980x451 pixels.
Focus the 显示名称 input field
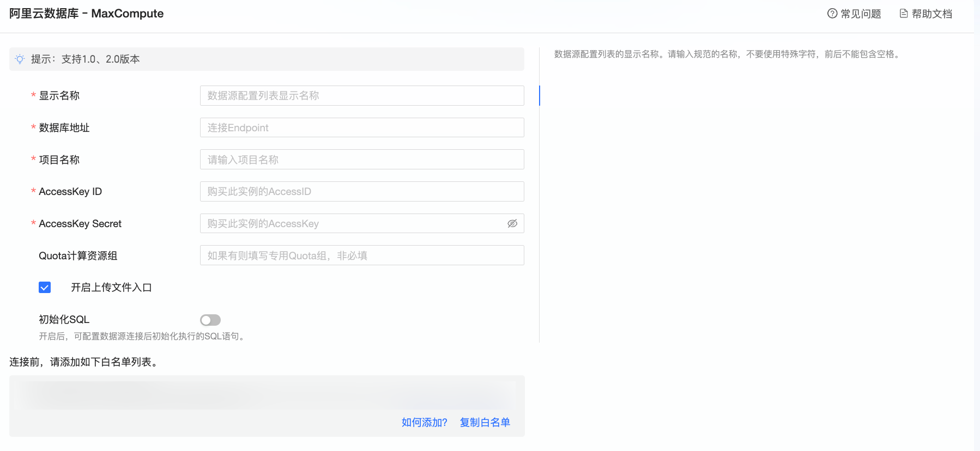click(x=362, y=96)
